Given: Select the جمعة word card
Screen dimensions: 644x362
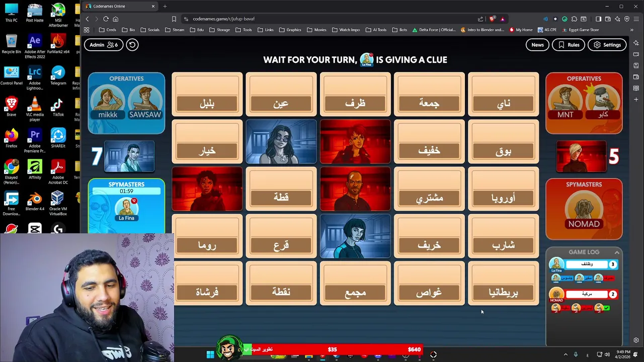Looking at the screenshot, I should pos(429,95).
